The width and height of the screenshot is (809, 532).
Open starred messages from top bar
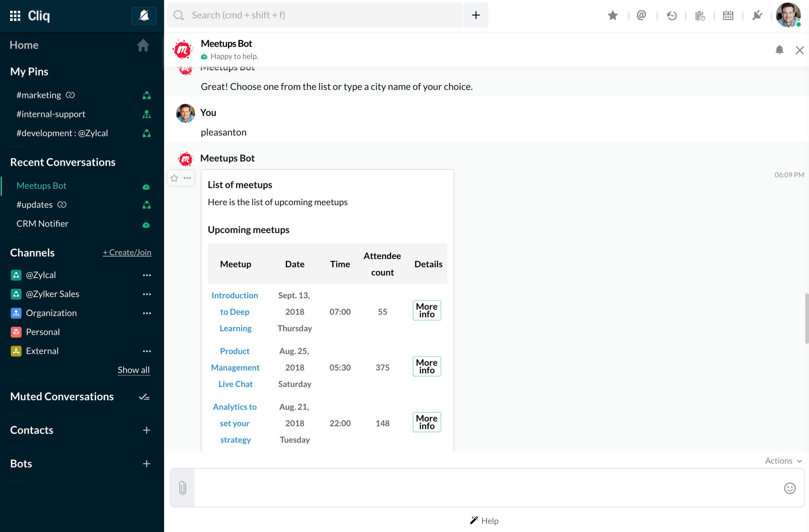(x=613, y=15)
